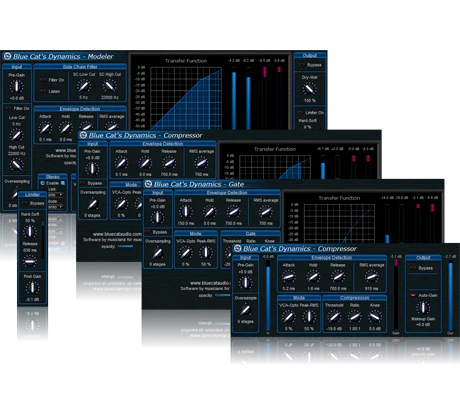
Task: Click the Pre-Gain knob in the rear Compressor
Action: click(92, 168)
